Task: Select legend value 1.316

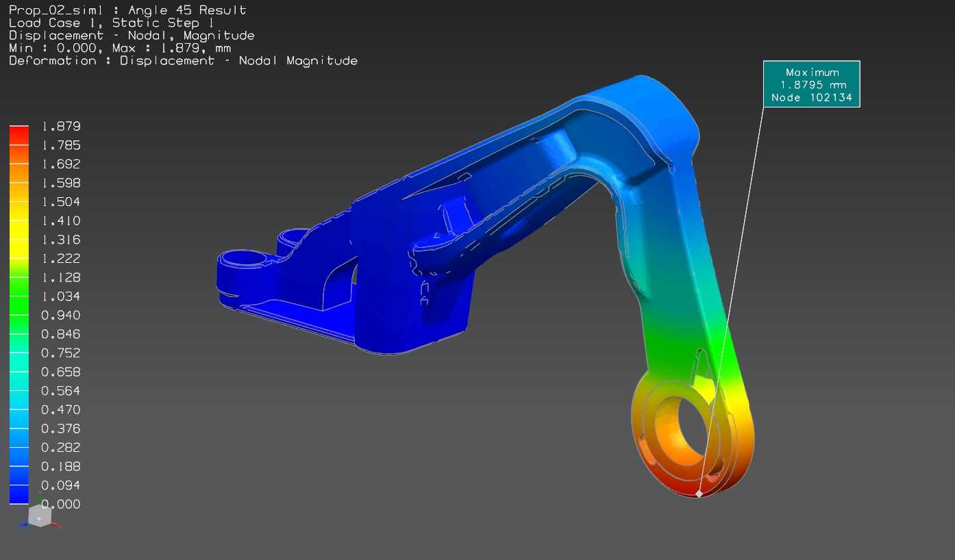Action: point(61,240)
